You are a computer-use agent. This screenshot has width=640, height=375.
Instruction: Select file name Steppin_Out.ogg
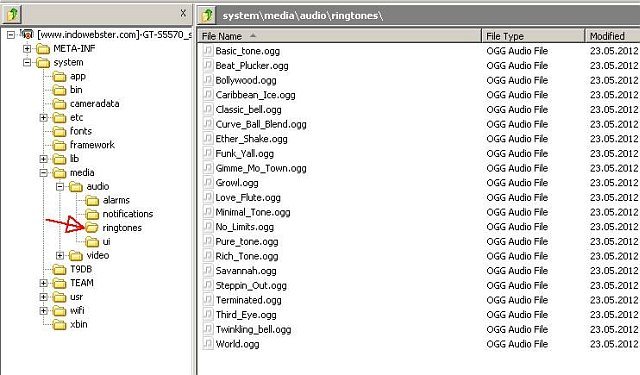(x=251, y=286)
